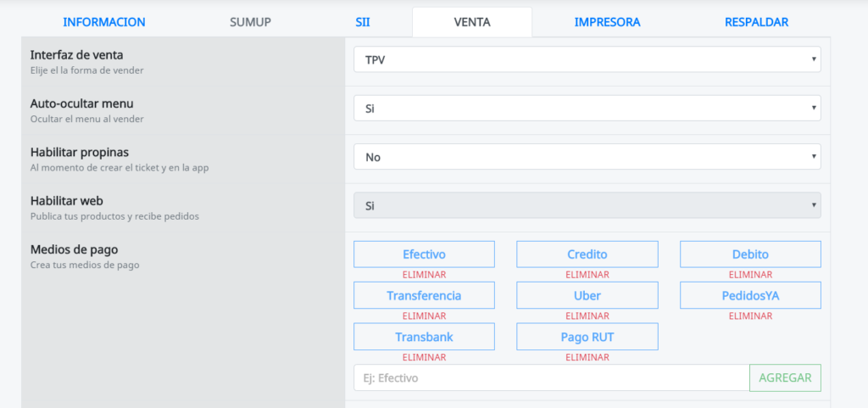Viewport: 868px width, 408px height.
Task: Open the Habilitar propinas dropdown
Action: pyautogui.click(x=587, y=157)
